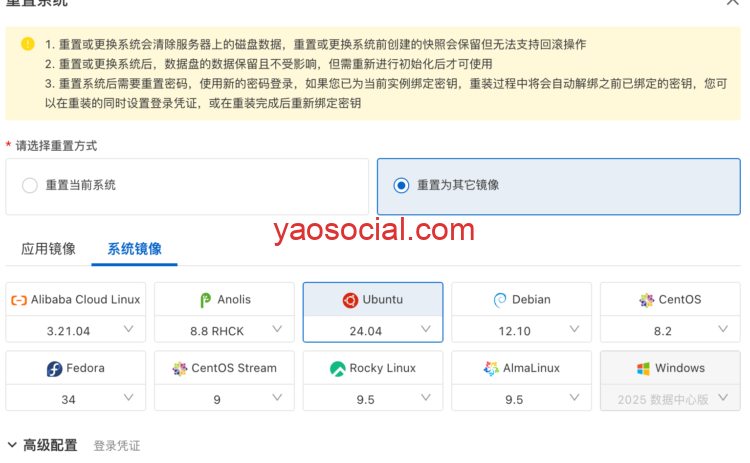Screen dimensions: 750x463
Task: Expand the CentOS 8.2 version dropdown
Action: [669, 330]
